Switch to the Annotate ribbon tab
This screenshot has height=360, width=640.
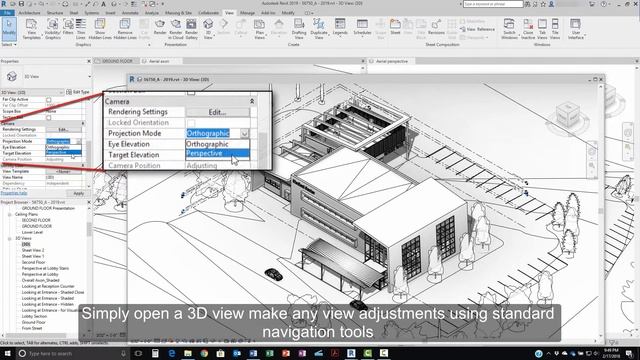tap(130, 13)
